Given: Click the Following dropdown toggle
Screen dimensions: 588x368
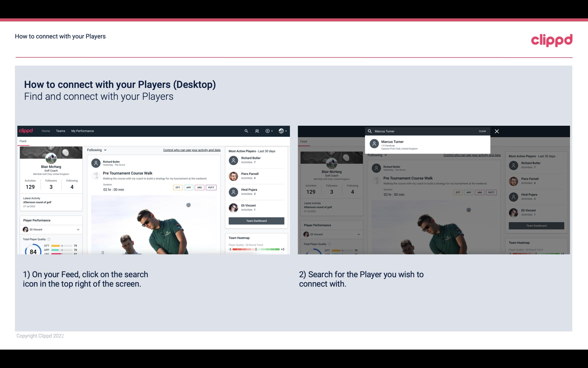Looking at the screenshot, I should (x=96, y=150).
